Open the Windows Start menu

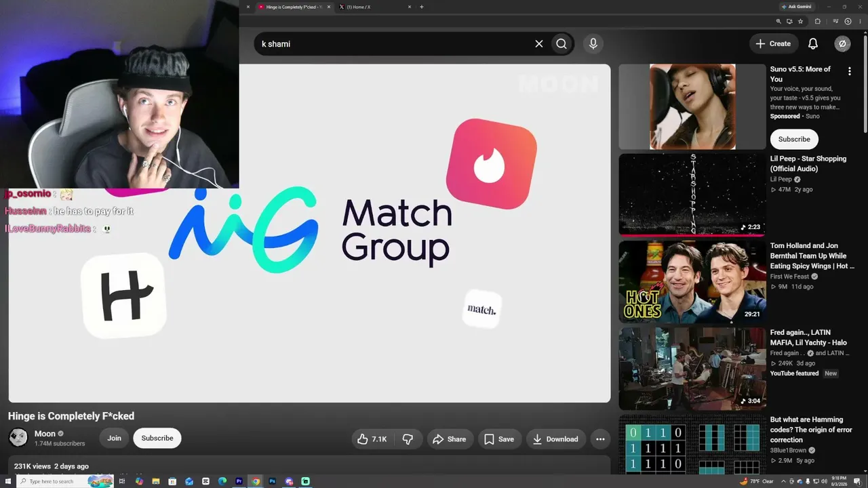pyautogui.click(x=8, y=481)
